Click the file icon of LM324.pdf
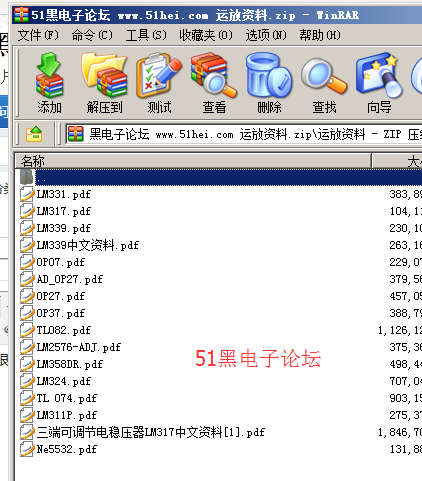The width and height of the screenshot is (422, 481). tap(27, 381)
